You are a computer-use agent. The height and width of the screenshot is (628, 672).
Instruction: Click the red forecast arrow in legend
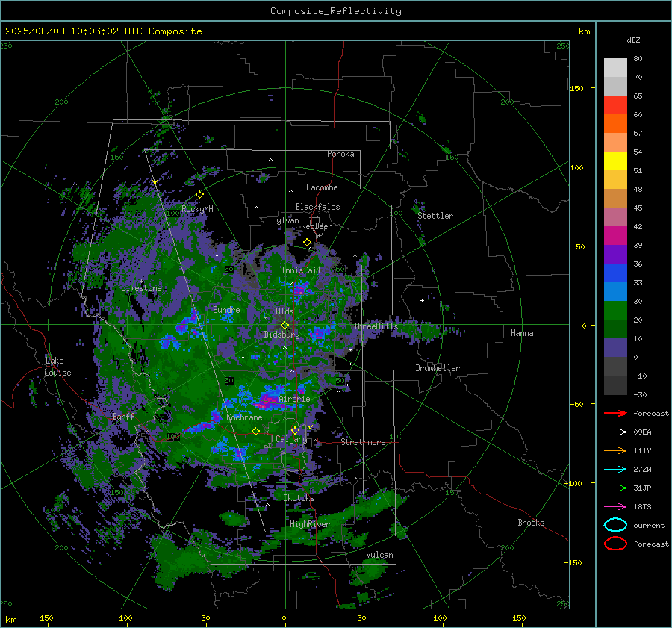615,413
